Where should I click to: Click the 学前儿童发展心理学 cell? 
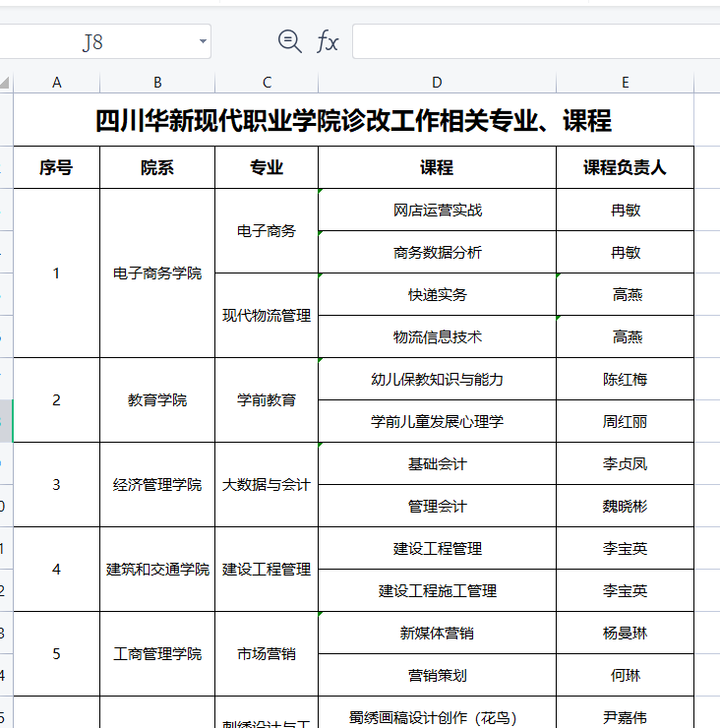click(x=437, y=421)
